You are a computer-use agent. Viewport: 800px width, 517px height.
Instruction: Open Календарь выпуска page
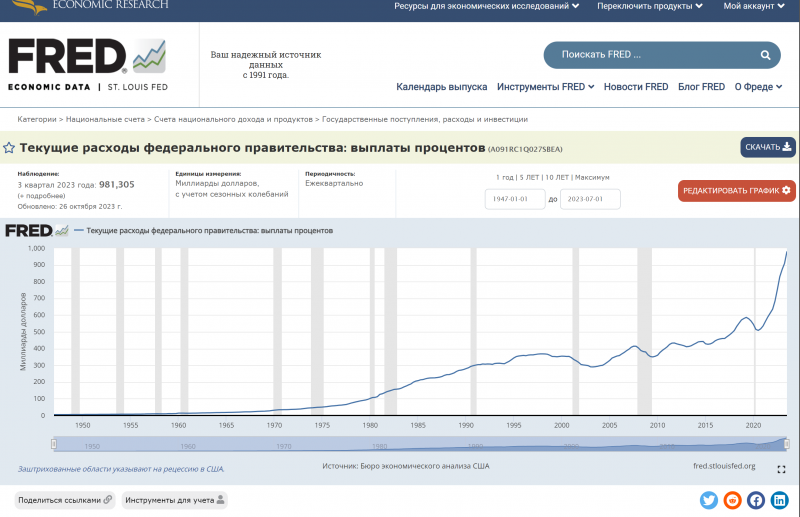[x=441, y=87]
